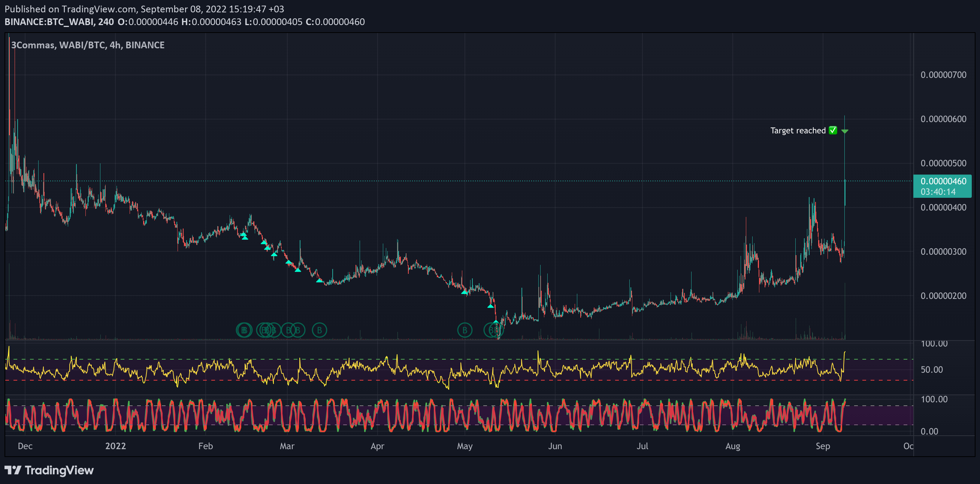Select the B marker above the May label
Screen dimensions: 980x484
coord(465,330)
